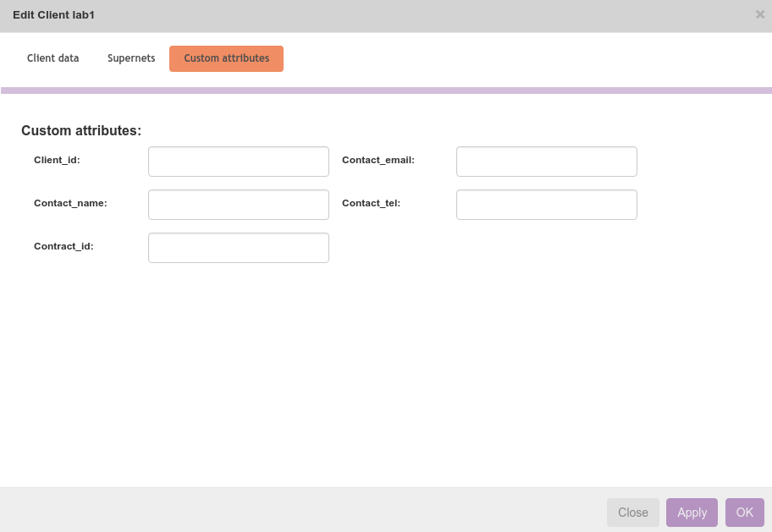
Task: Click into the Contact_name input box
Action: coord(238,205)
